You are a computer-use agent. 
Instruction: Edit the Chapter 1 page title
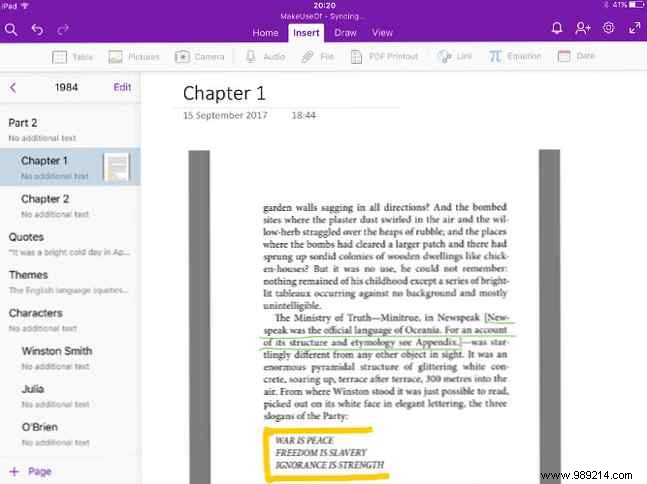click(224, 93)
